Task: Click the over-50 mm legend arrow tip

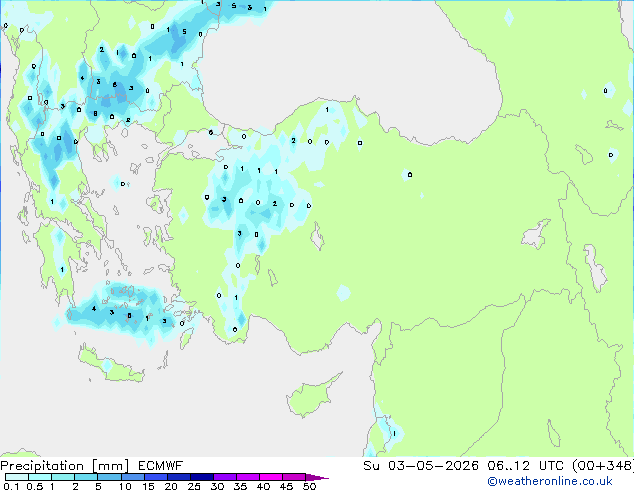Action: click(317, 477)
